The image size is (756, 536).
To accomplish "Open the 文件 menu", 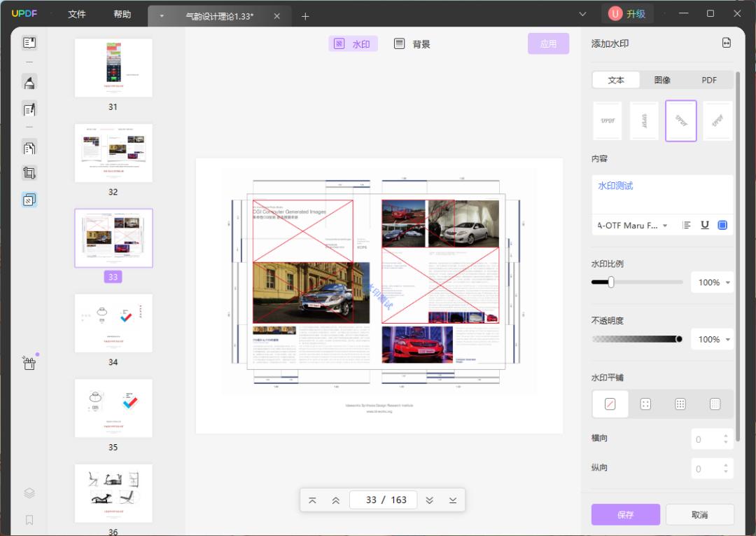I will point(77,15).
